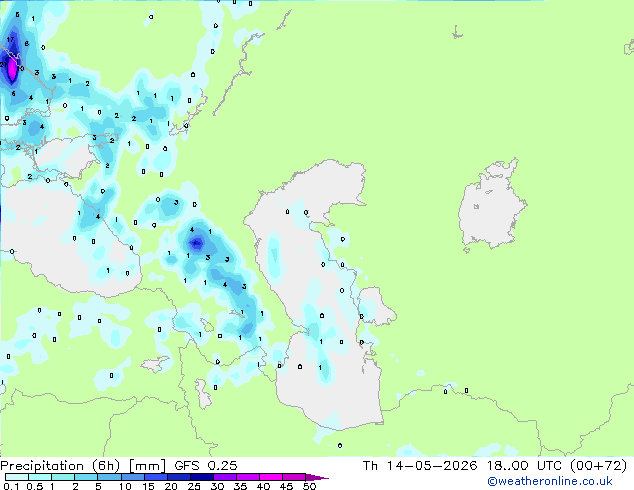This screenshot has height=490, width=634.
Task: Choose the 10–15 mm legend swatch
Action: tap(133, 477)
